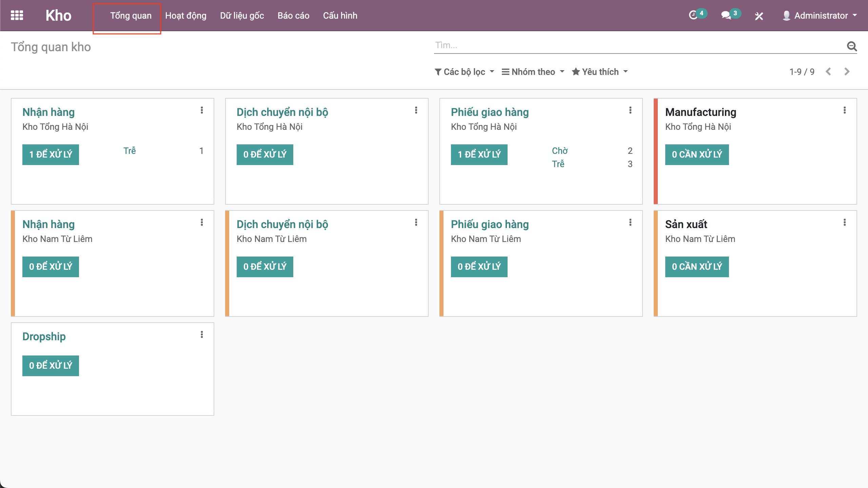Go to next page arrow
Viewport: 868px width, 488px height.
[x=847, y=72]
